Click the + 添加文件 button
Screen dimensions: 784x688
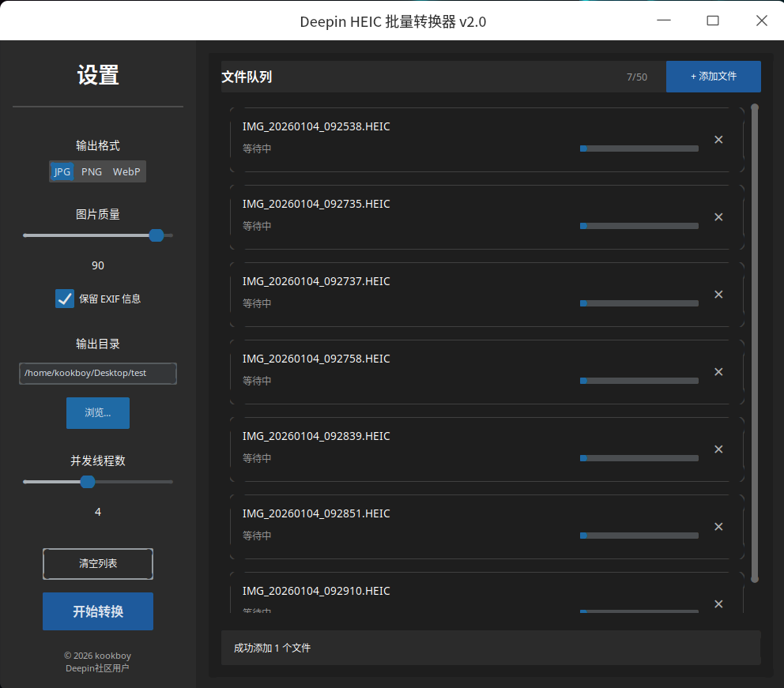[714, 77]
